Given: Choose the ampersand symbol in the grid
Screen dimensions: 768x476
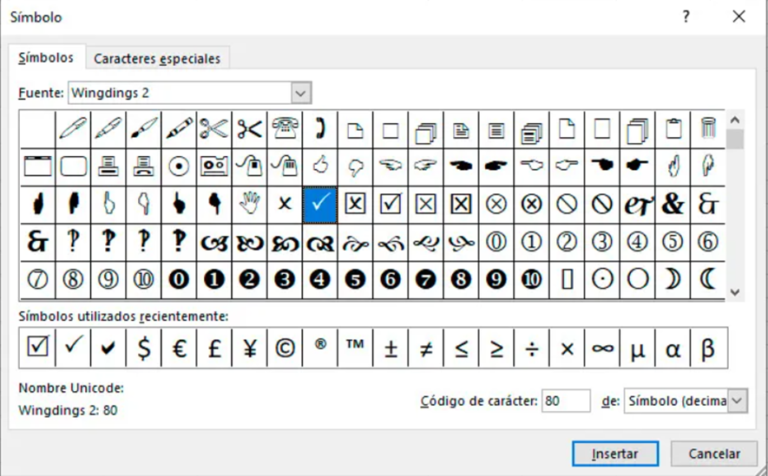Looking at the screenshot, I should point(673,202).
